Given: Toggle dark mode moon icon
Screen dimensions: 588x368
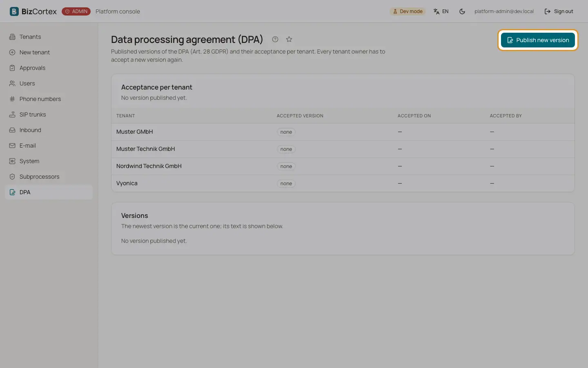Looking at the screenshot, I should tap(462, 11).
